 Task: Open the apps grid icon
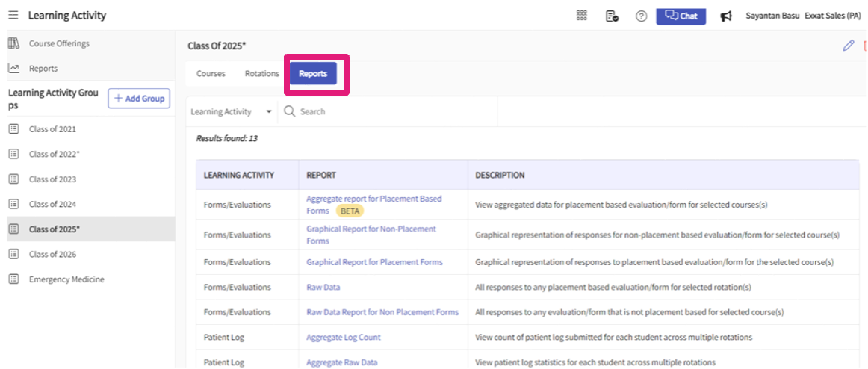coord(582,16)
